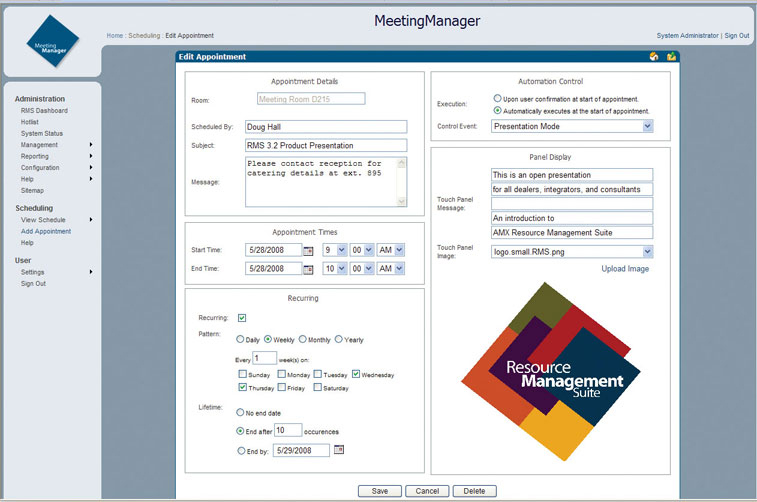Open the Start Time calendar picker icon
Image resolution: width=757 pixels, height=502 pixels.
(308, 249)
